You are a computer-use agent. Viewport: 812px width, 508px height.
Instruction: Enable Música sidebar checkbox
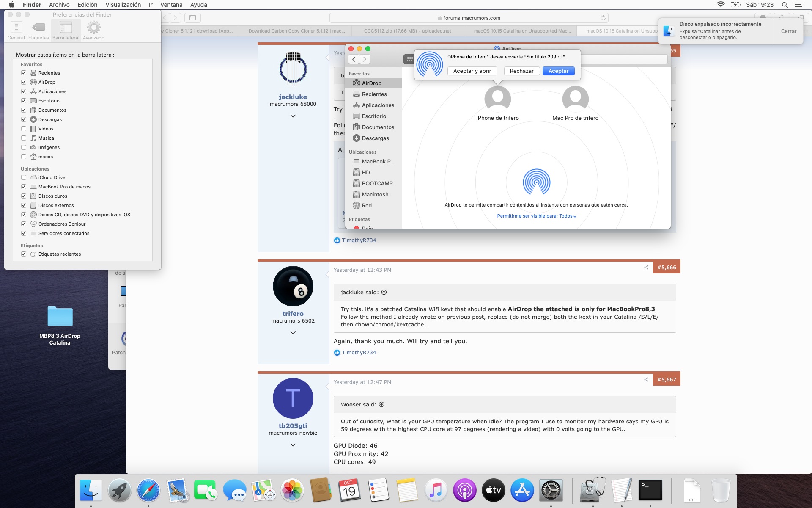(24, 138)
